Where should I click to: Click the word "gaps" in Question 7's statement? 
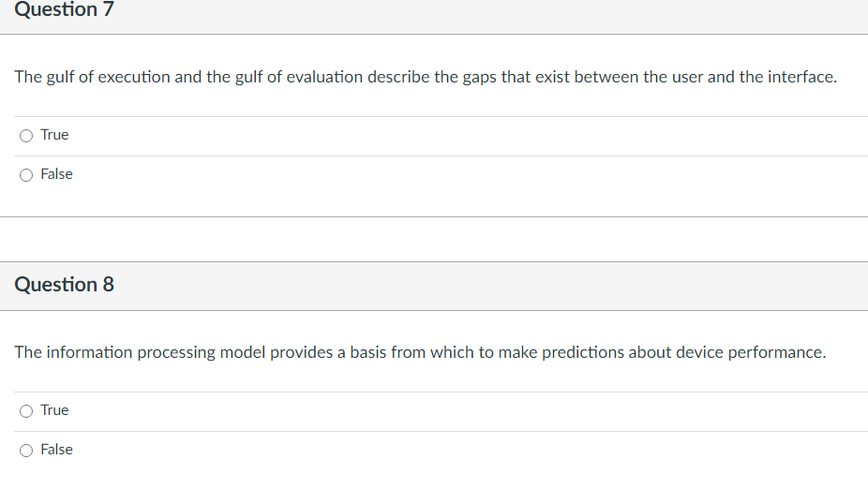pos(479,77)
